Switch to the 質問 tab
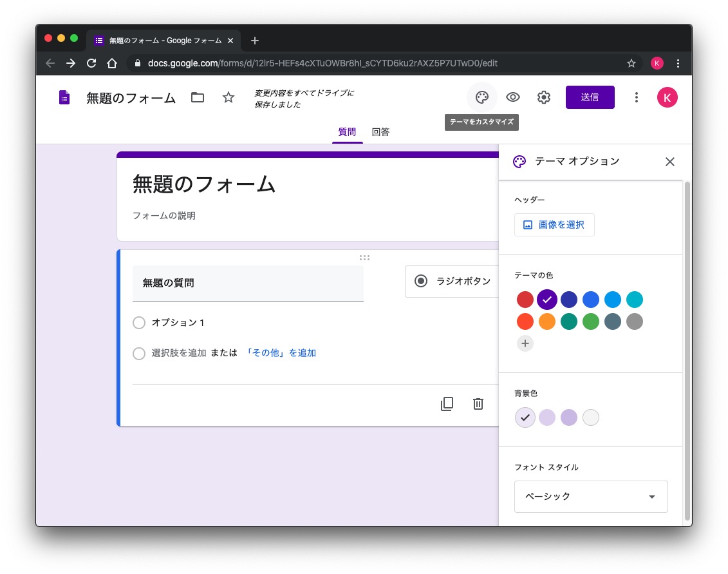The height and width of the screenshot is (574, 728). pyautogui.click(x=347, y=132)
